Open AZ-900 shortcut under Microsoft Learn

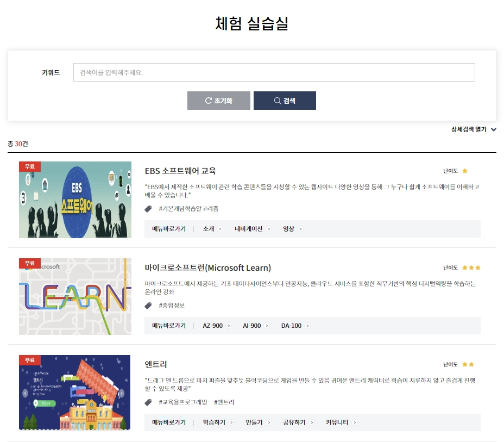point(217,326)
